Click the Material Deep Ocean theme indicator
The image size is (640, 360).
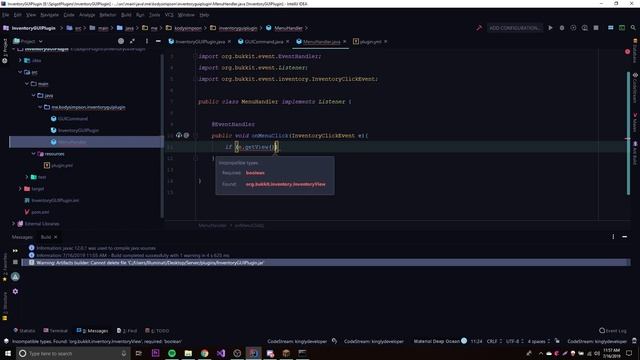click(440, 341)
